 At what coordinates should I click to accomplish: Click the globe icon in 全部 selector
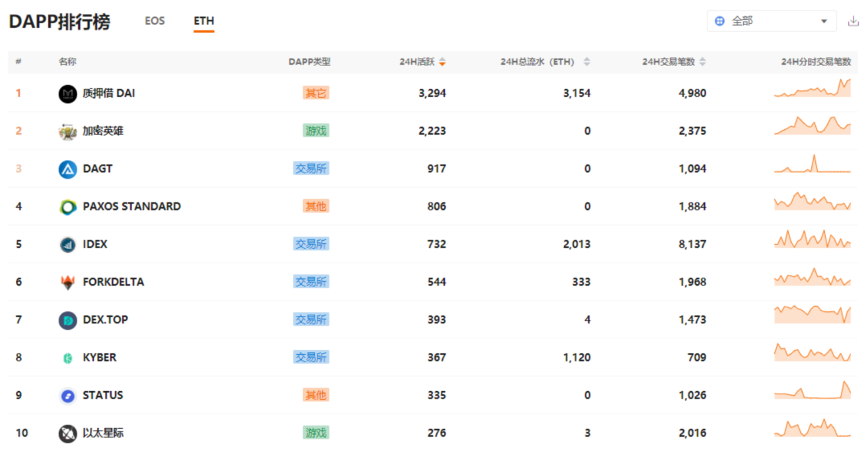(x=719, y=21)
